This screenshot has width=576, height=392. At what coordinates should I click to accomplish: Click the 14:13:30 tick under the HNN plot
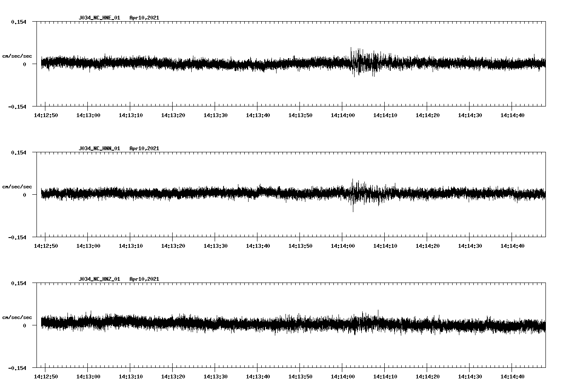click(x=216, y=245)
